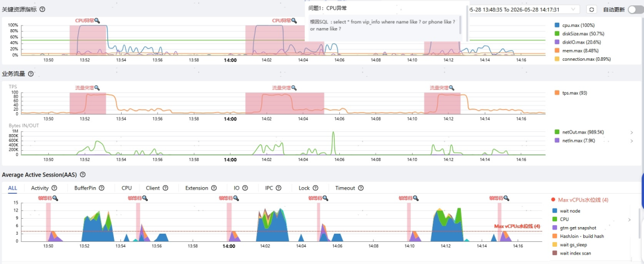Switch to the Client tab

coord(153,188)
